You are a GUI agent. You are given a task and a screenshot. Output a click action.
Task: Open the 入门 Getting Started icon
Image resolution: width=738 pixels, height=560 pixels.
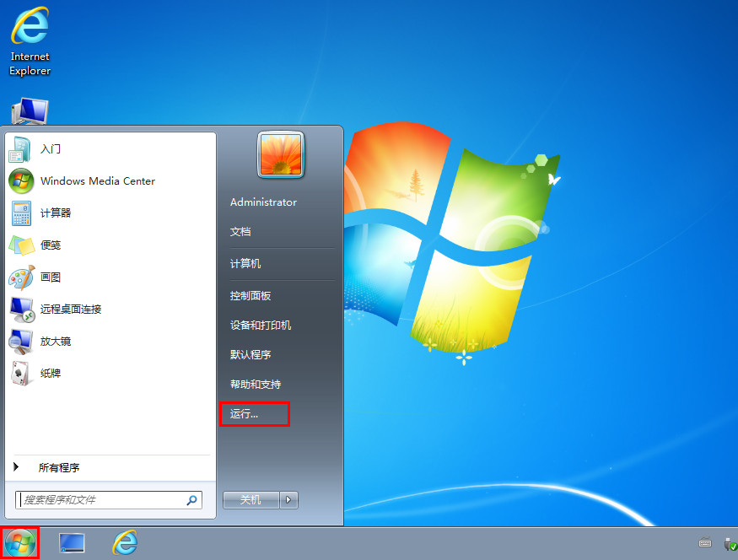tap(20, 149)
